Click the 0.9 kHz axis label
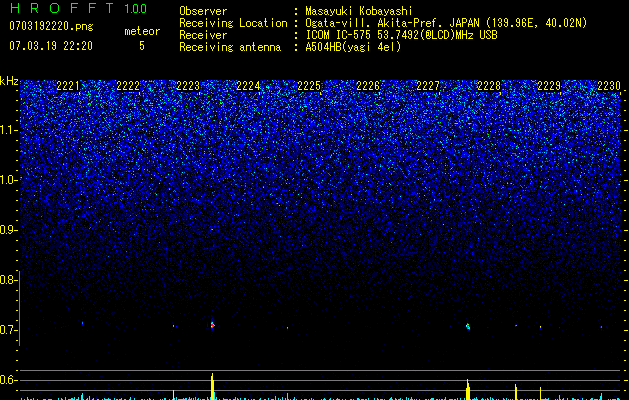This screenshot has width=629, height=400. click(x=8, y=230)
